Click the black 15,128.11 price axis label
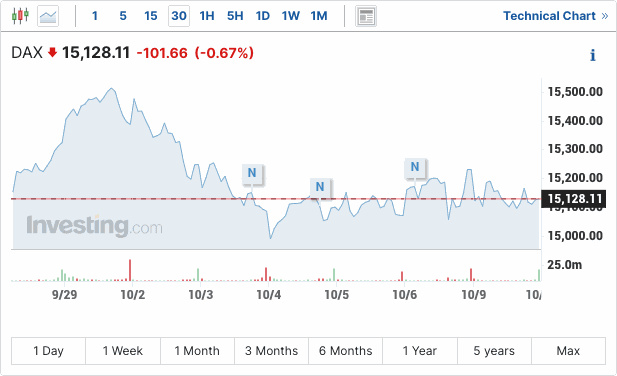This screenshot has width=617, height=376. point(574,199)
